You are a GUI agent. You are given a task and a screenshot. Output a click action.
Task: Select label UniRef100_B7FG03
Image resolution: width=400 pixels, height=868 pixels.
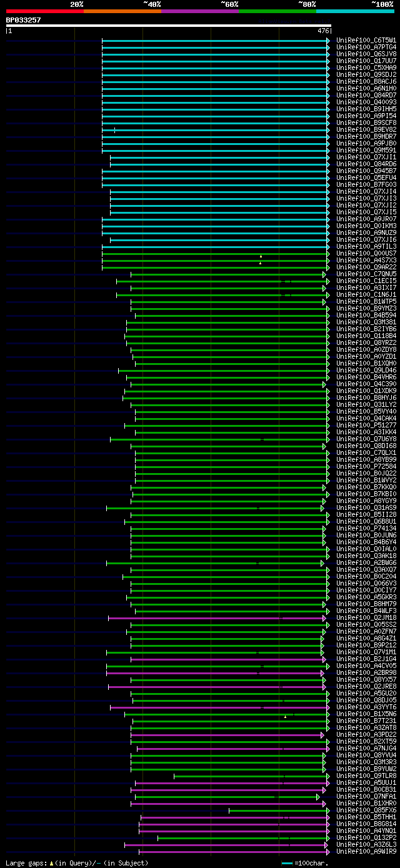pos(366,184)
